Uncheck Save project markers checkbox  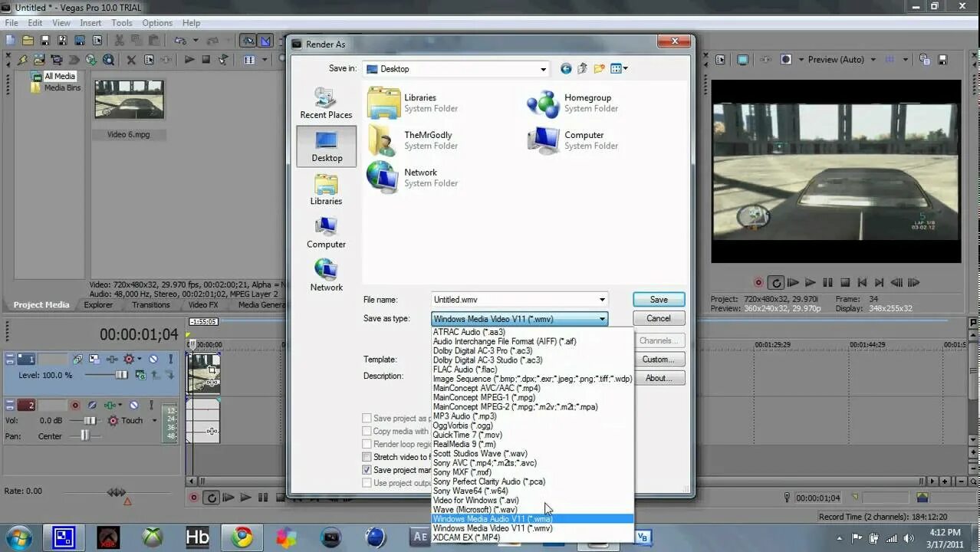pos(367,470)
